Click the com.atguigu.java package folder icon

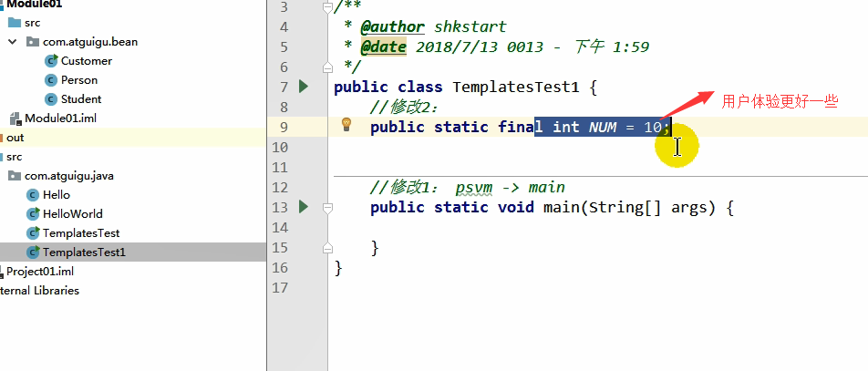point(15,176)
